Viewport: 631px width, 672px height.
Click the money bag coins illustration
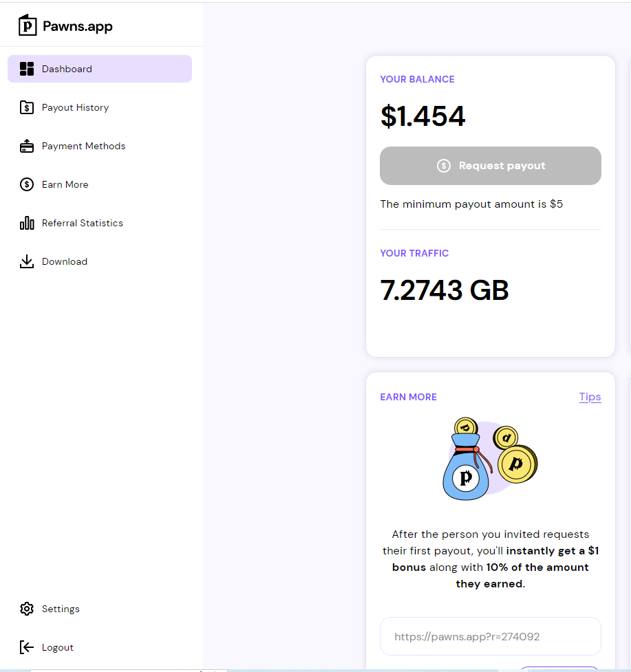coord(489,459)
